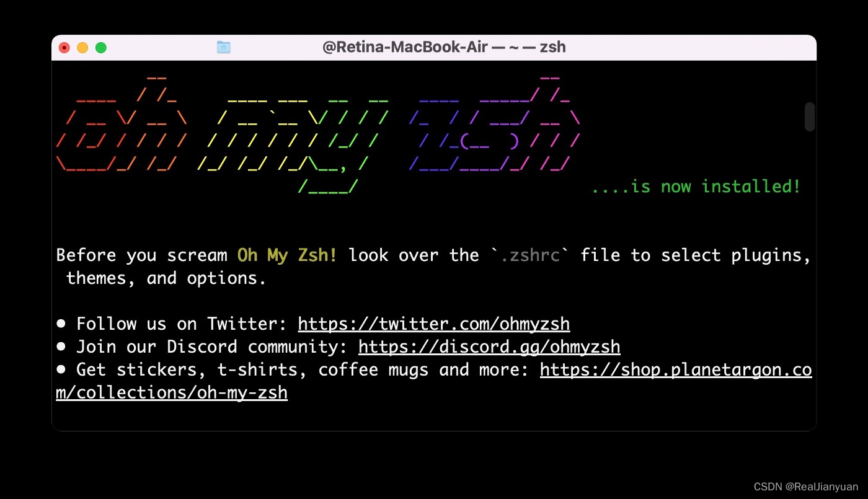Click the yellow 'Oh My Zsh!' text
The height and width of the screenshot is (499, 868).
click(288, 255)
